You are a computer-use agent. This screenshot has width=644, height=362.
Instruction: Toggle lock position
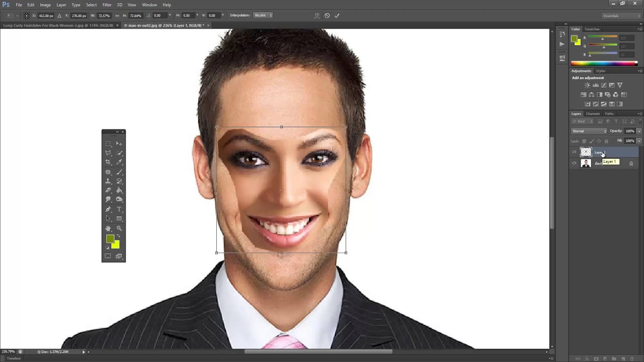(599, 141)
